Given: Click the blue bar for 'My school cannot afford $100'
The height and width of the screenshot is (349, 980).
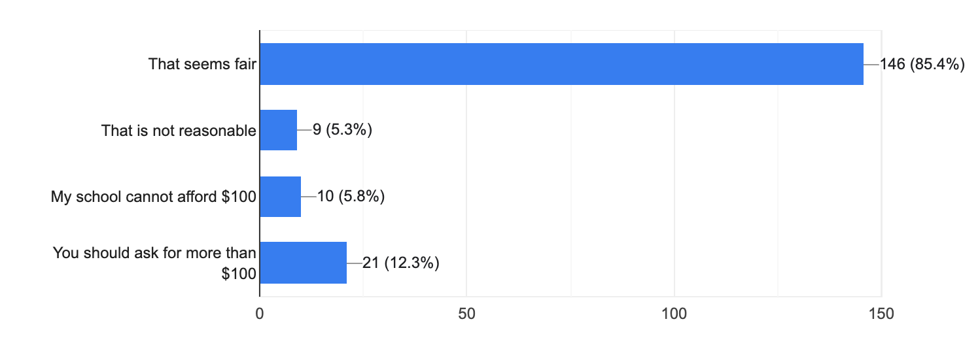Looking at the screenshot, I should click(x=281, y=196).
